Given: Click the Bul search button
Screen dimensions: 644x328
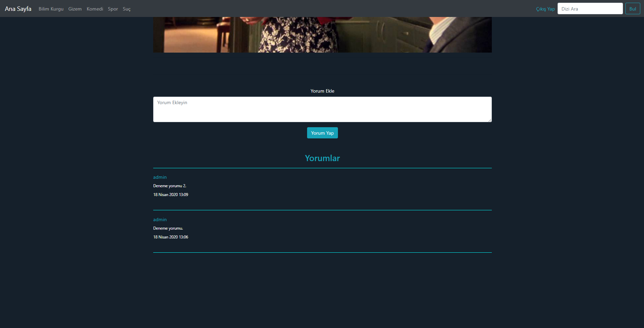Looking at the screenshot, I should click(x=632, y=8).
